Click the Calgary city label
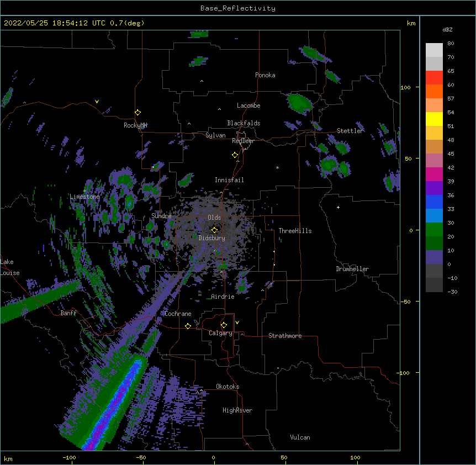Screen dimensions: 476x465 coord(221,333)
